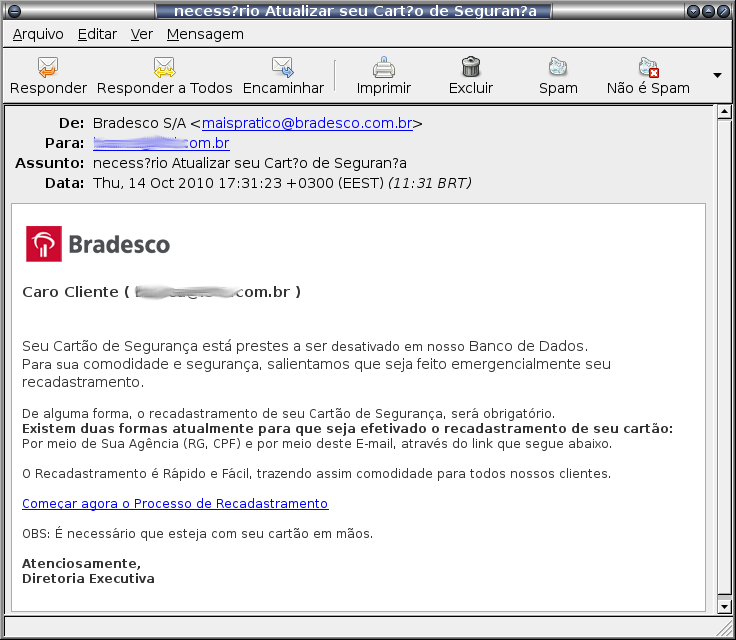
Task: Click the Bradesco logo image
Action: coord(98,244)
